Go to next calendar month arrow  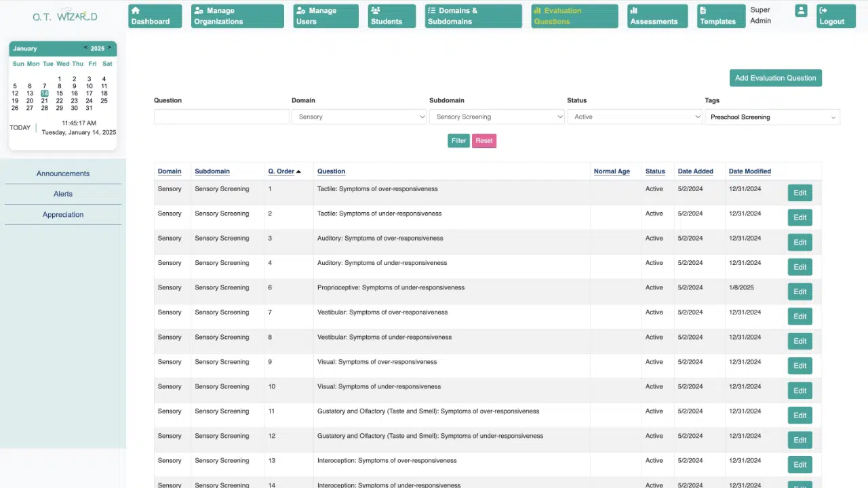point(110,48)
